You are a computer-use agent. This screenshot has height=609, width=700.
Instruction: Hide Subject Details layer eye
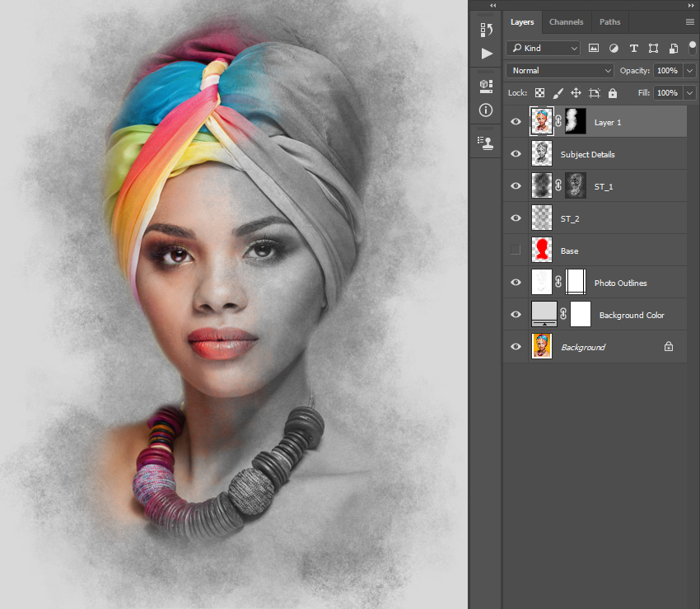click(516, 154)
